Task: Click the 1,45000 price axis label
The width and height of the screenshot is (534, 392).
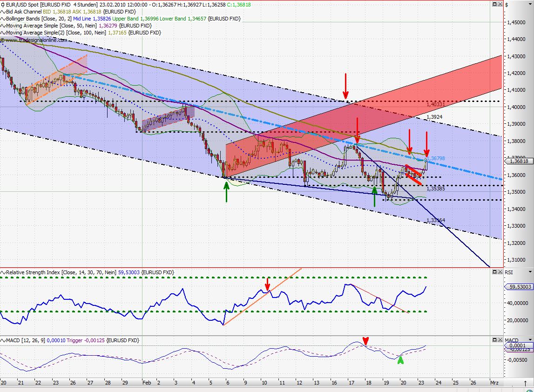Action: [516, 22]
